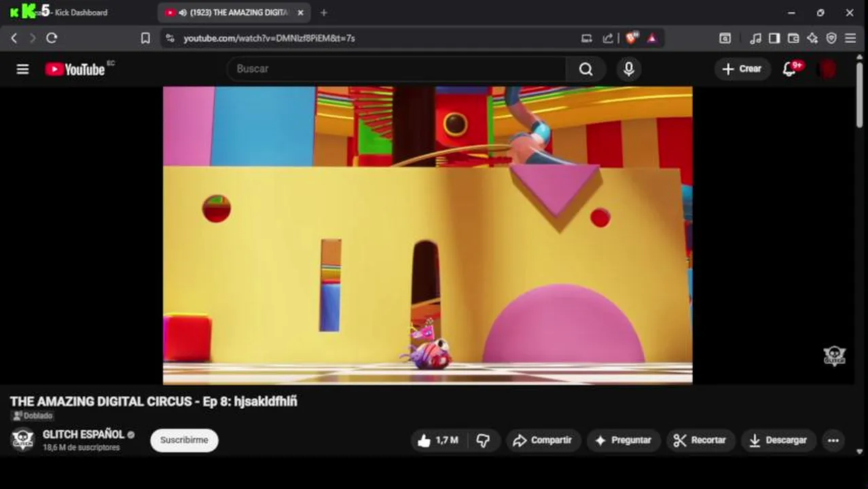Dislike the video
This screenshot has width=868, height=489.
click(x=483, y=440)
